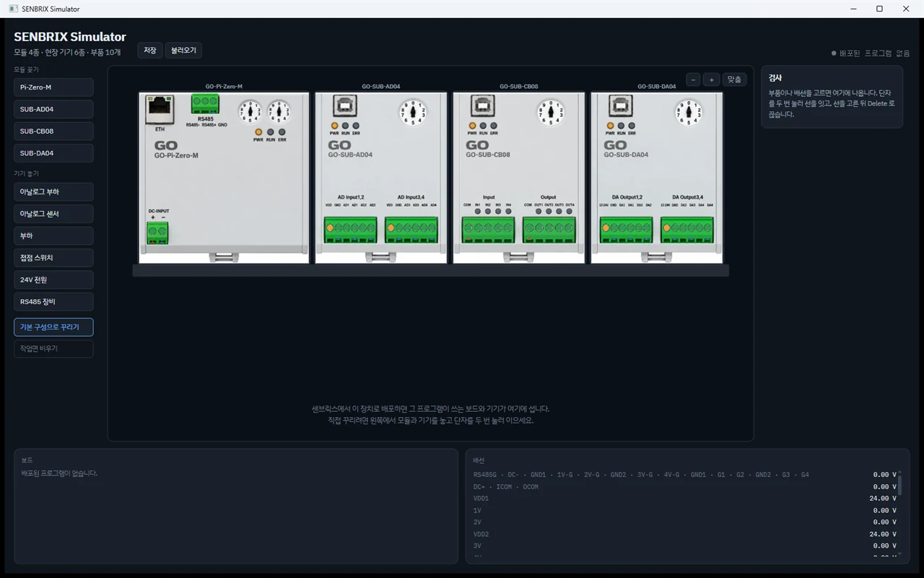
Task: Place a 부하 load device
Action: point(53,236)
